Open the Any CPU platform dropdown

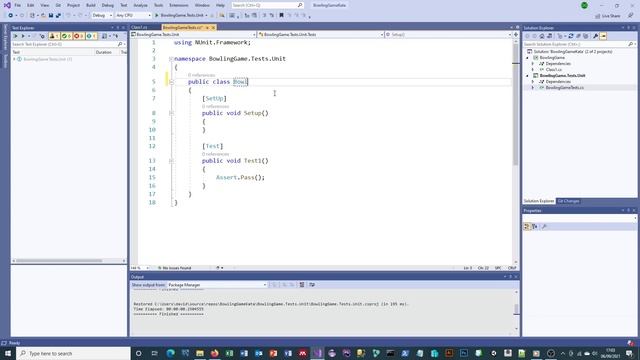133,16
